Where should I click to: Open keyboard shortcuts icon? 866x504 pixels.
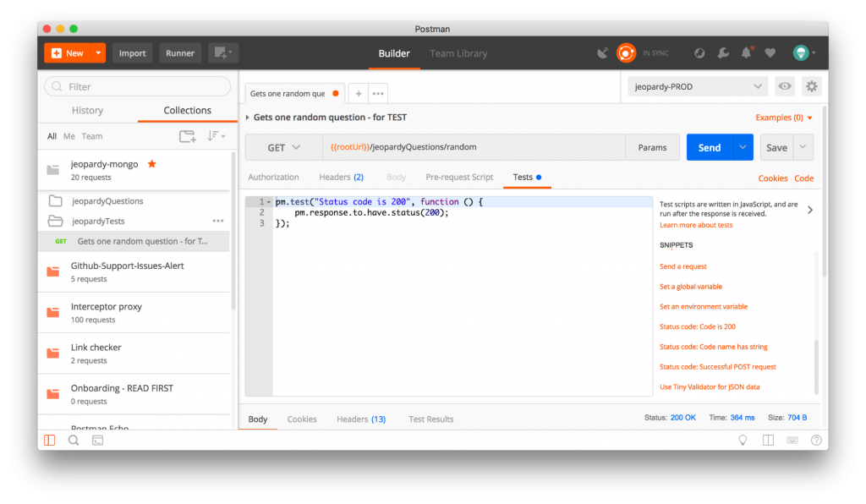click(792, 440)
